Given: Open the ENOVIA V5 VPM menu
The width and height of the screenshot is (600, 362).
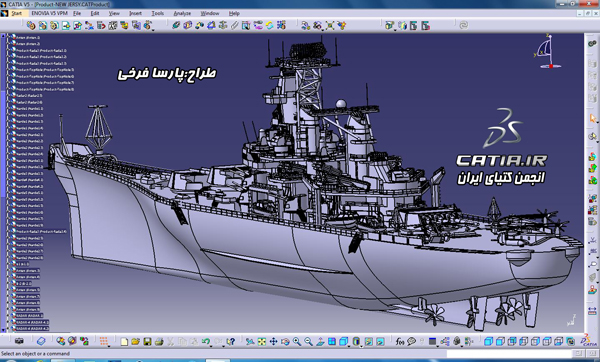Looking at the screenshot, I should (49, 13).
